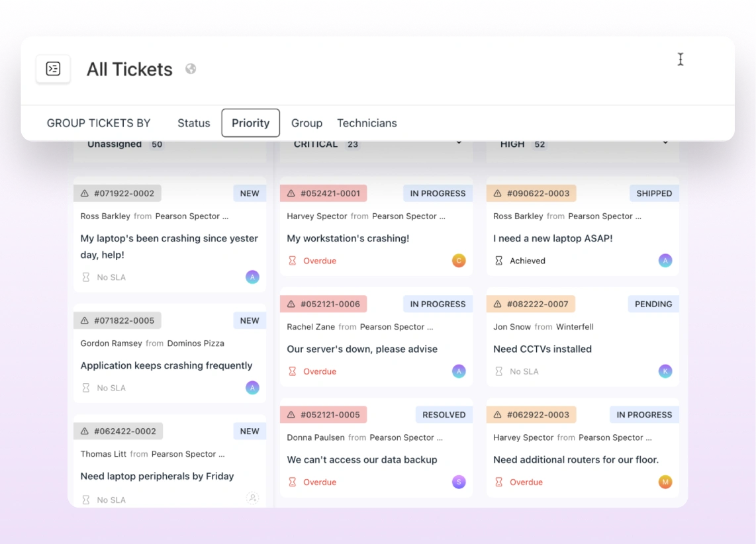
Task: Group tickets by Group
Action: (x=307, y=123)
